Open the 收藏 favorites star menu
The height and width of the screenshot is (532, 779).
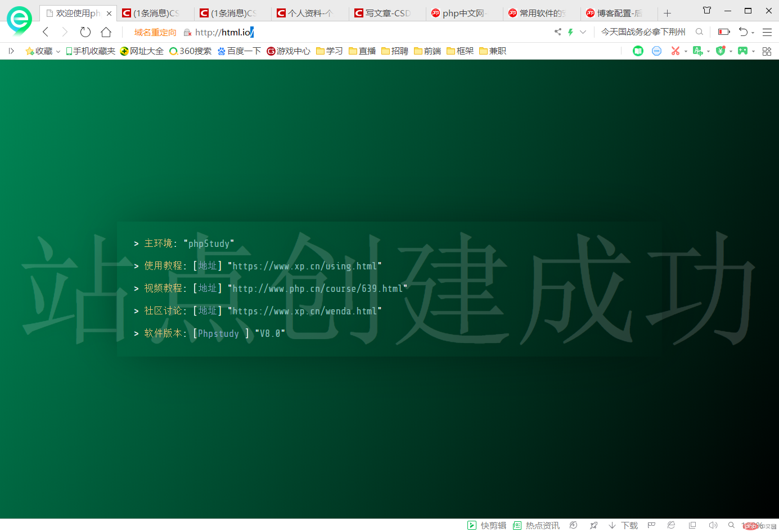[43, 51]
